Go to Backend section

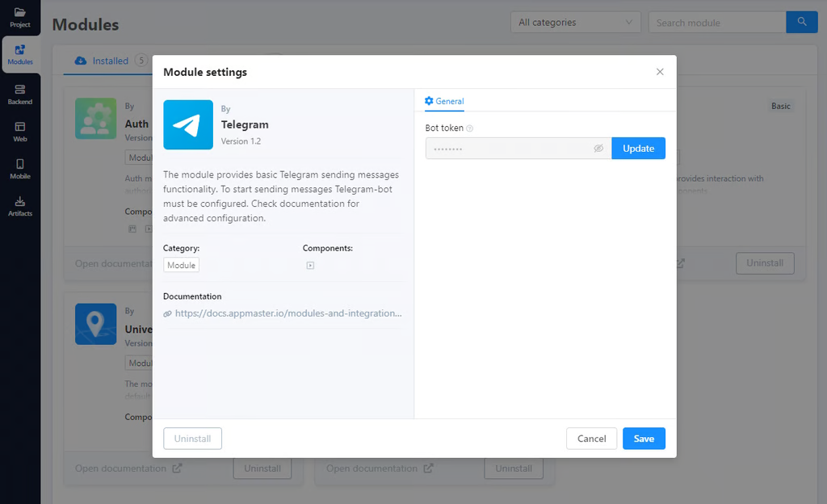tap(20, 94)
